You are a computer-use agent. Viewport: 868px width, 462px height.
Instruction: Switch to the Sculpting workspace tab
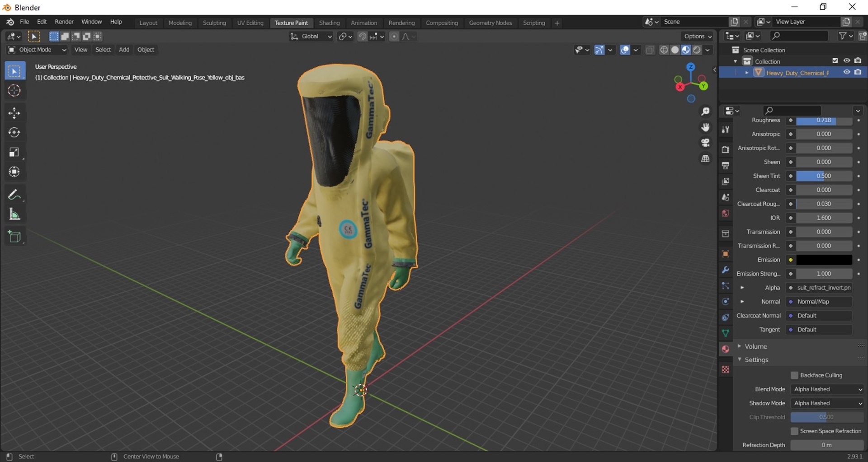[x=214, y=23]
